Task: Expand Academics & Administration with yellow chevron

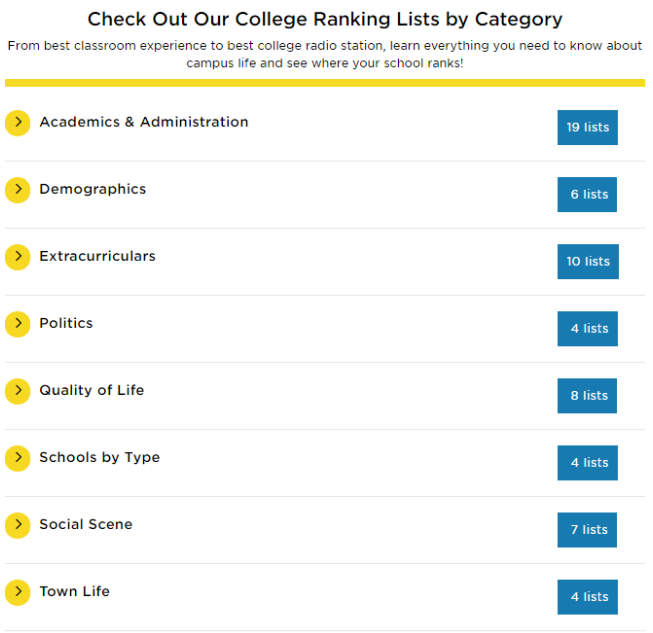Action: [18, 123]
